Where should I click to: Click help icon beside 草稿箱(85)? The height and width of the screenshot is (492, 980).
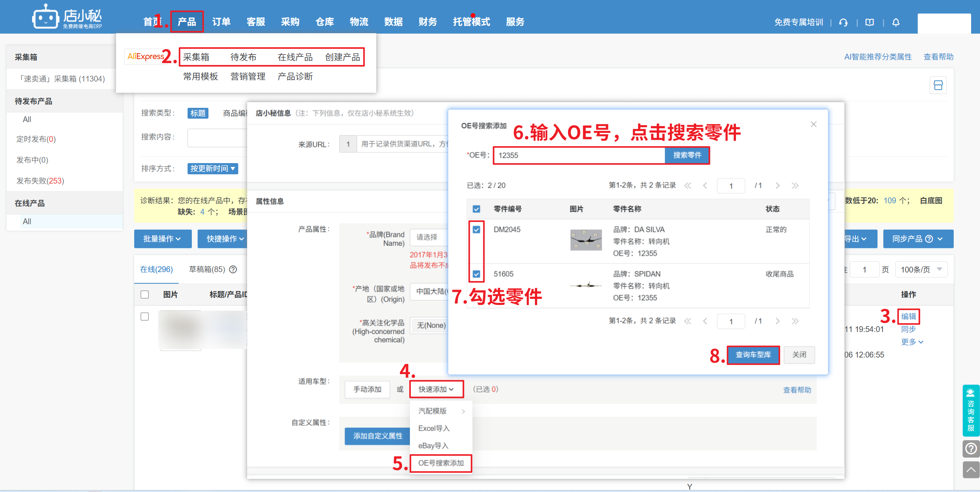[x=233, y=269]
